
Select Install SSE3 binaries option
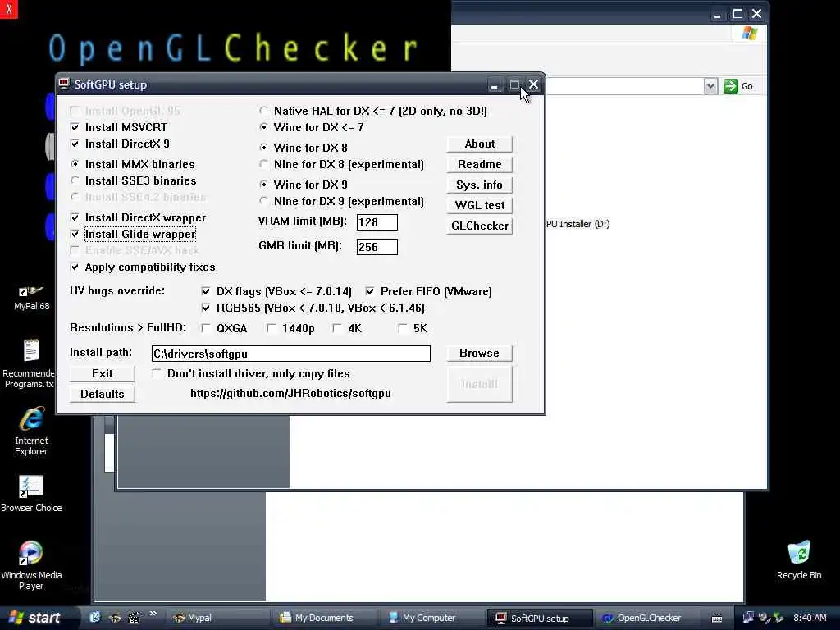[75, 180]
